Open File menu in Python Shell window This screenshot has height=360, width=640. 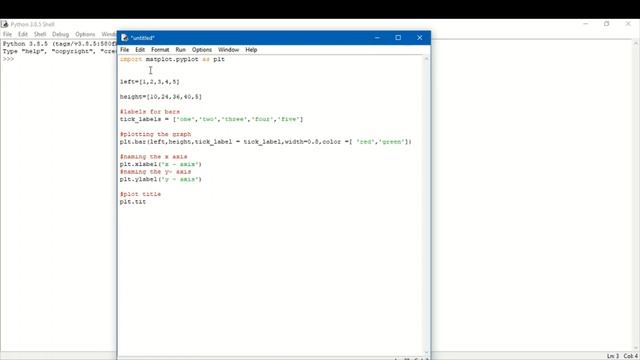pyautogui.click(x=7, y=34)
